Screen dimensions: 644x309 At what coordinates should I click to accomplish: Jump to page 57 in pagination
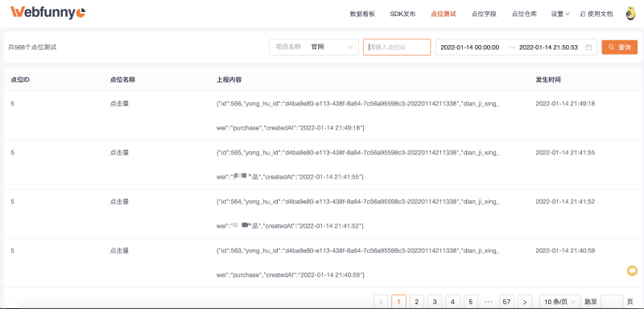507,302
